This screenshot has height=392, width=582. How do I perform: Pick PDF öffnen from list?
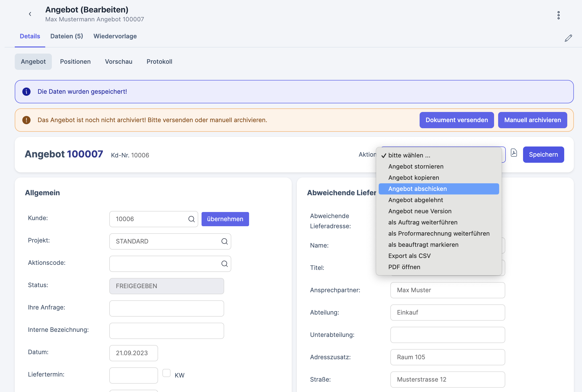pyautogui.click(x=404, y=267)
